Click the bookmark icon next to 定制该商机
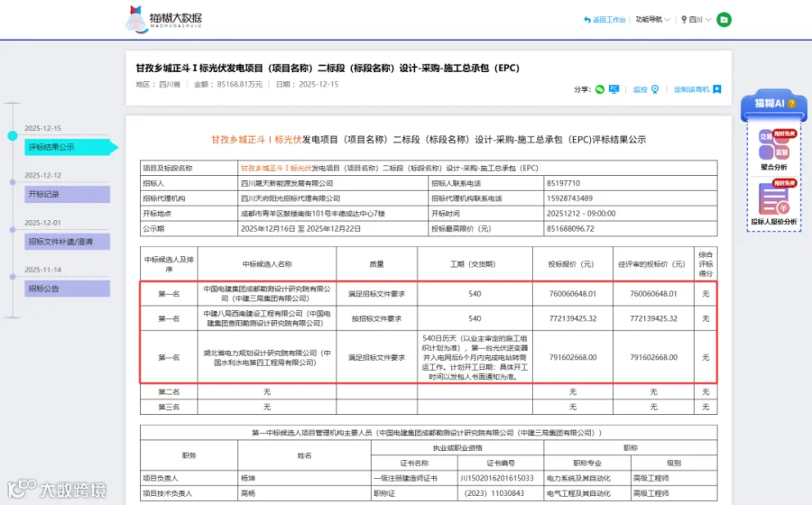 717,89
